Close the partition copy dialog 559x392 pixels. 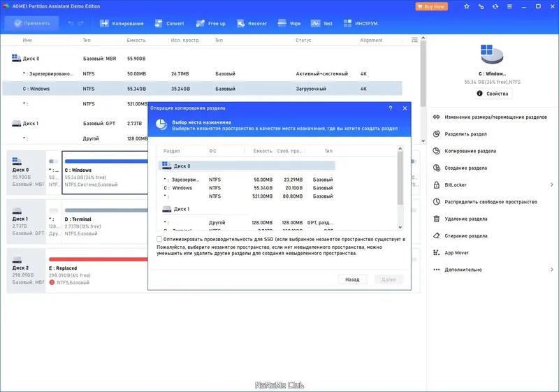pyautogui.click(x=405, y=108)
